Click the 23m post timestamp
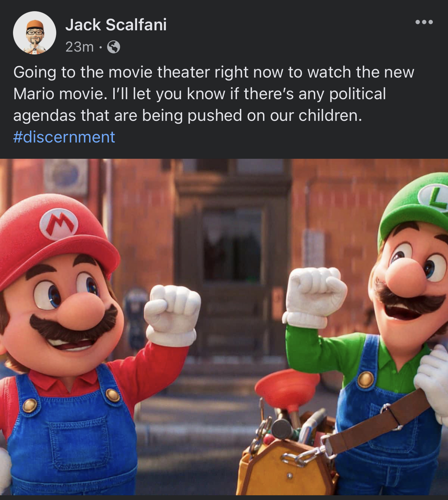 pos(79,47)
